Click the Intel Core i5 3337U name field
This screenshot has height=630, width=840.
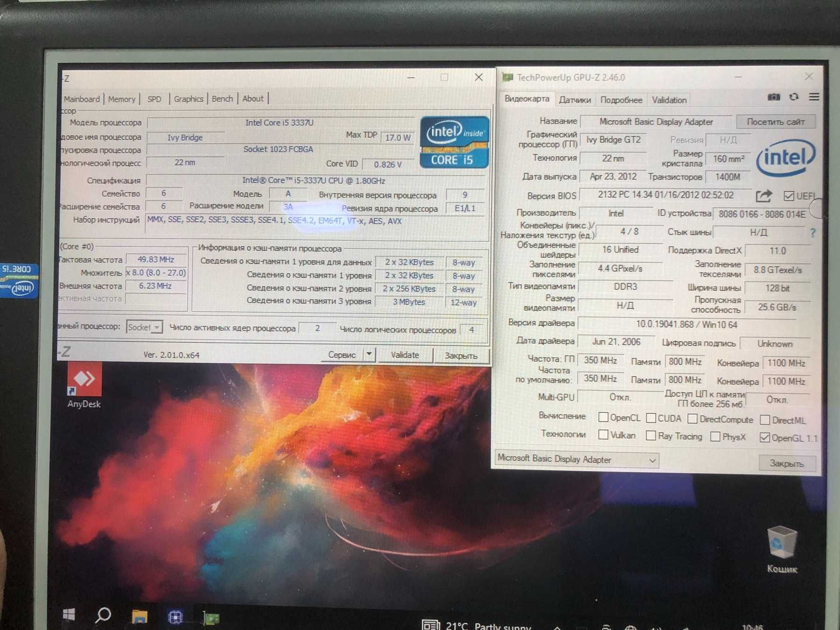(280, 123)
